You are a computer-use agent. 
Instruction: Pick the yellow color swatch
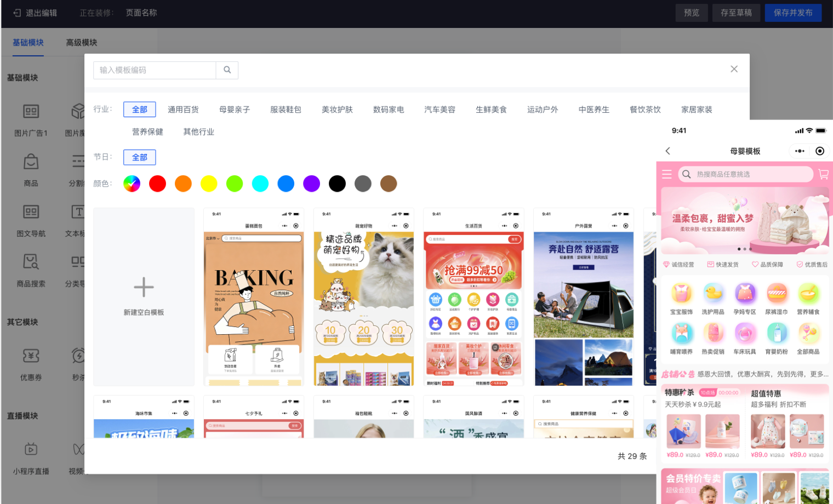[209, 184]
